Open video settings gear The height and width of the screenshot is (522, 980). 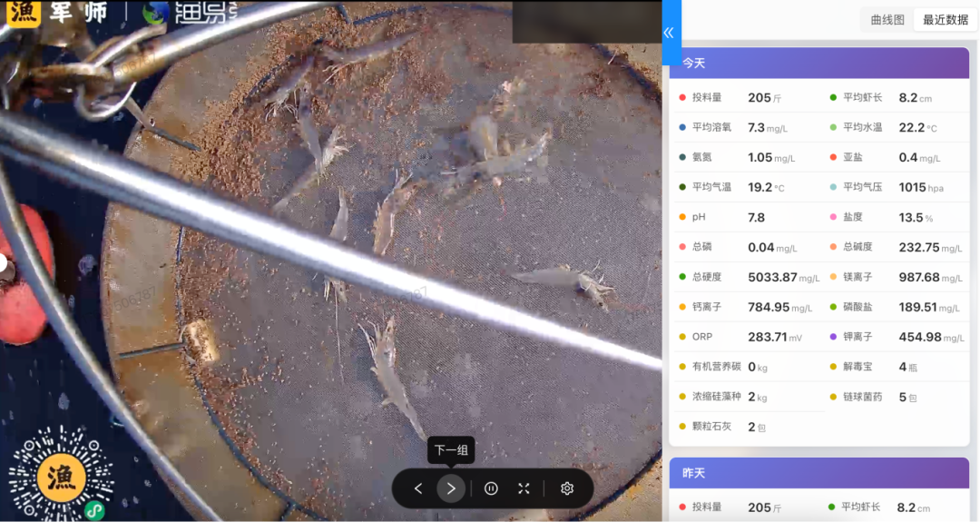coord(567,488)
